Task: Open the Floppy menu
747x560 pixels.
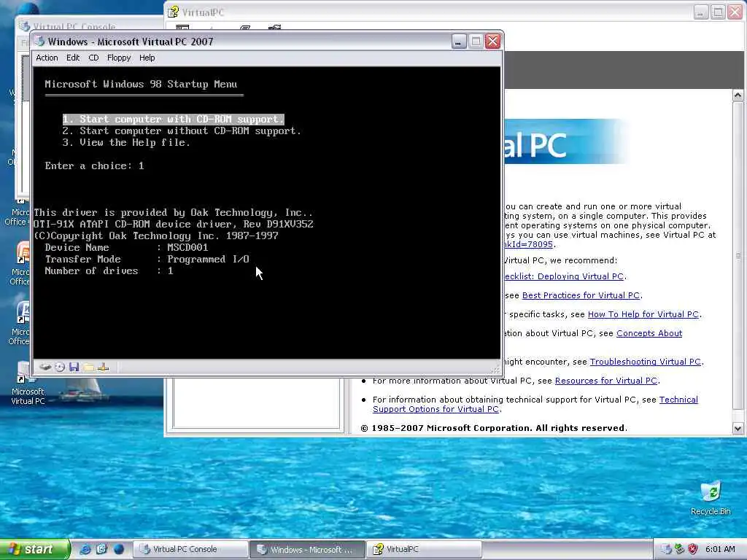Action: pos(119,58)
